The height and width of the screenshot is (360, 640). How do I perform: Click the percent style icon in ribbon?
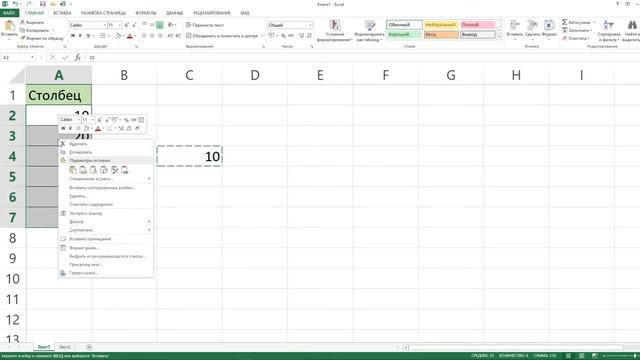pos(283,36)
